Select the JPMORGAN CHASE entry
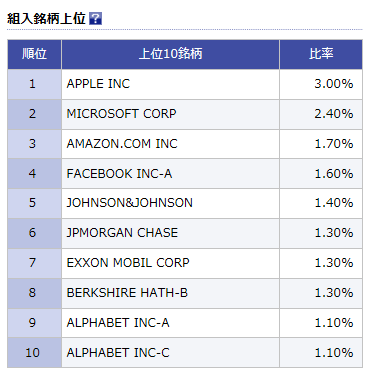The image size is (373, 380). (122, 233)
